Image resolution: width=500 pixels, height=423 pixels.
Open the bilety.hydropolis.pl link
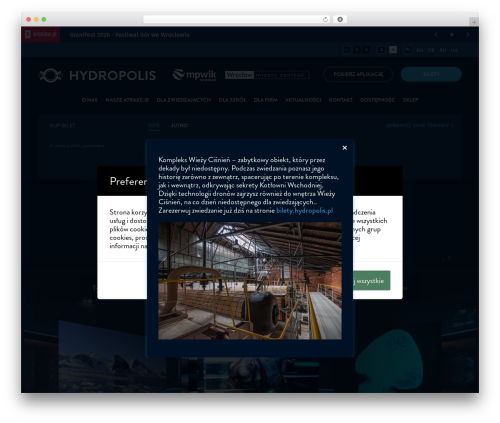tap(305, 211)
